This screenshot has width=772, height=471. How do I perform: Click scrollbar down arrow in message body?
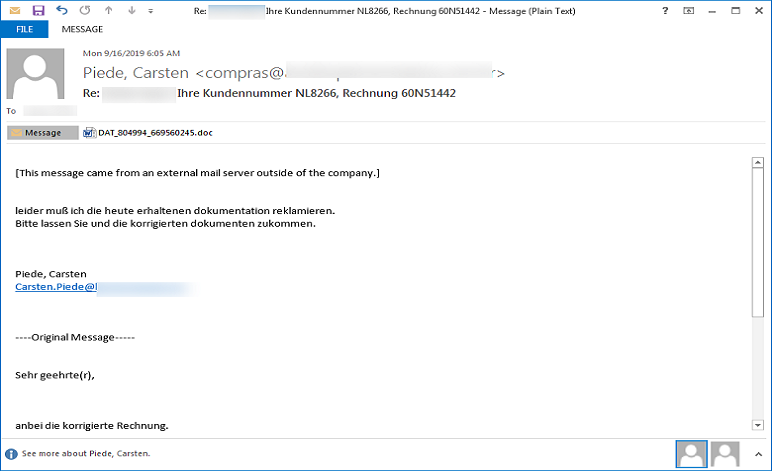758,425
